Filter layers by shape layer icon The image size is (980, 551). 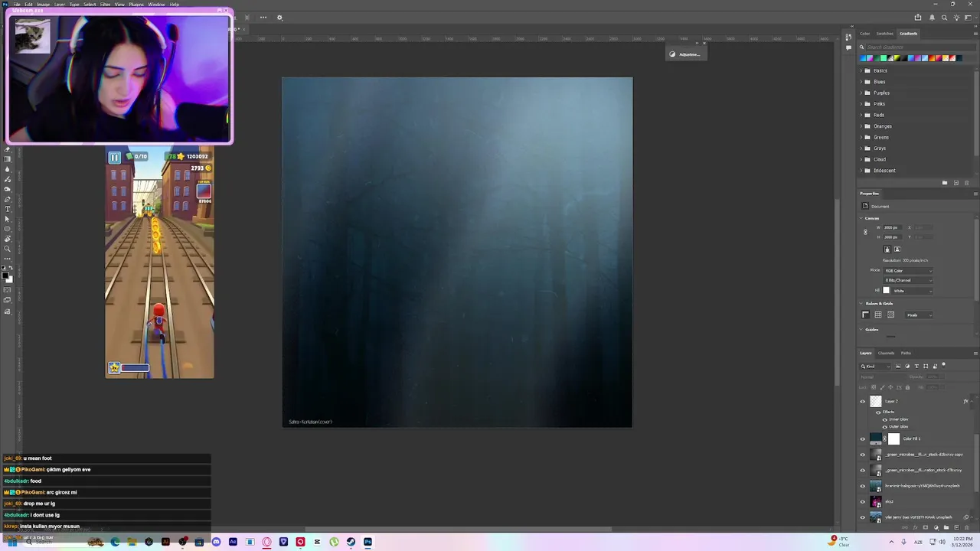[926, 366]
